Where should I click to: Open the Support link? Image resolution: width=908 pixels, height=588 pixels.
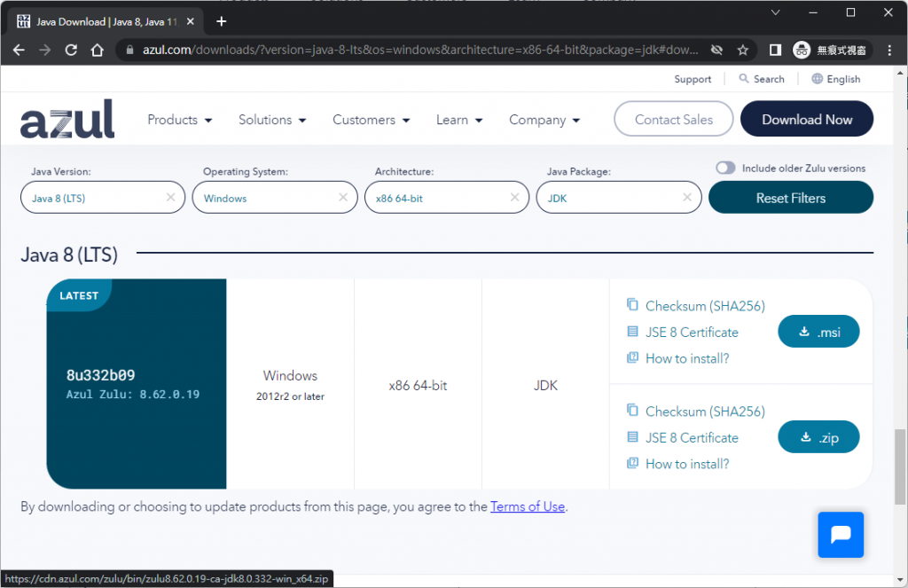693,79
